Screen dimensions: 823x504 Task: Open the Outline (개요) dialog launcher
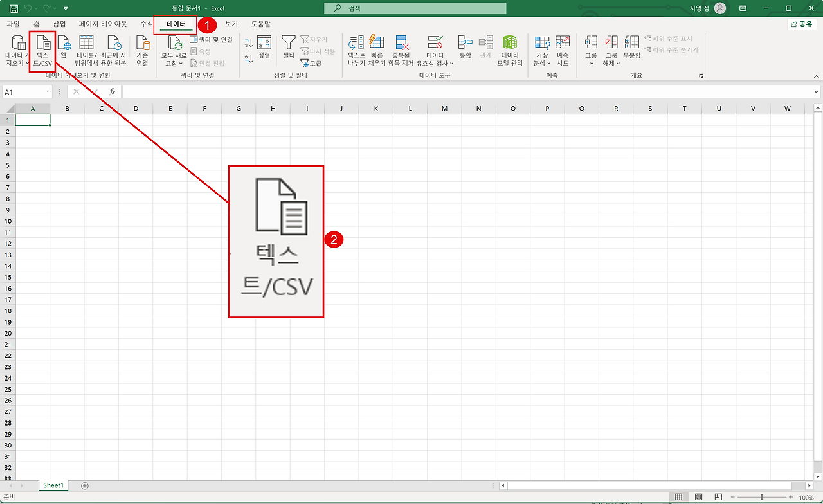[701, 76]
